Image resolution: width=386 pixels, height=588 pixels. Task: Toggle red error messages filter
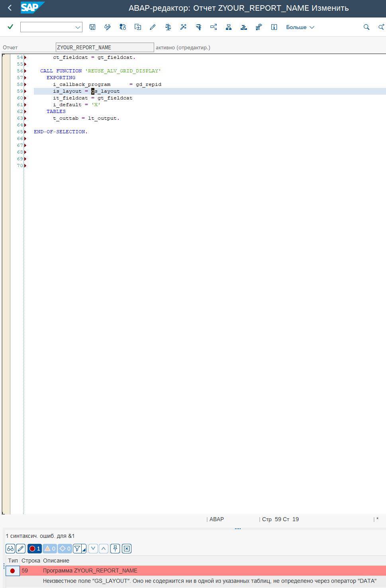tap(35, 549)
